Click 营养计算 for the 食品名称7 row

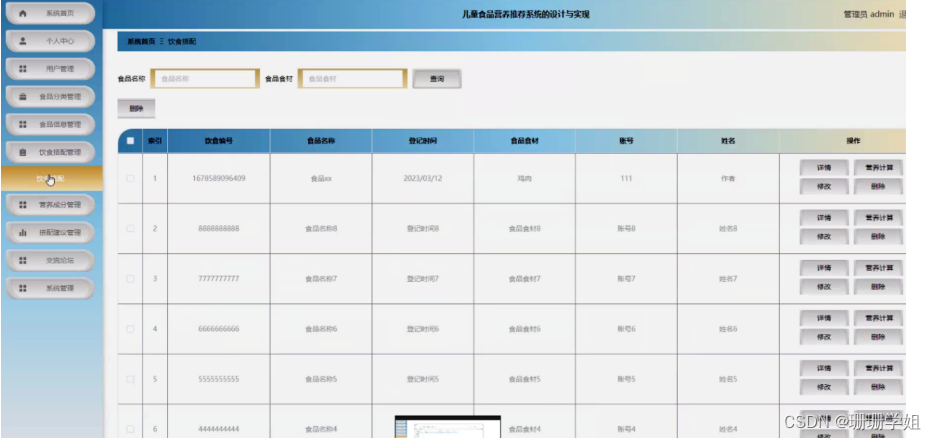(878, 268)
